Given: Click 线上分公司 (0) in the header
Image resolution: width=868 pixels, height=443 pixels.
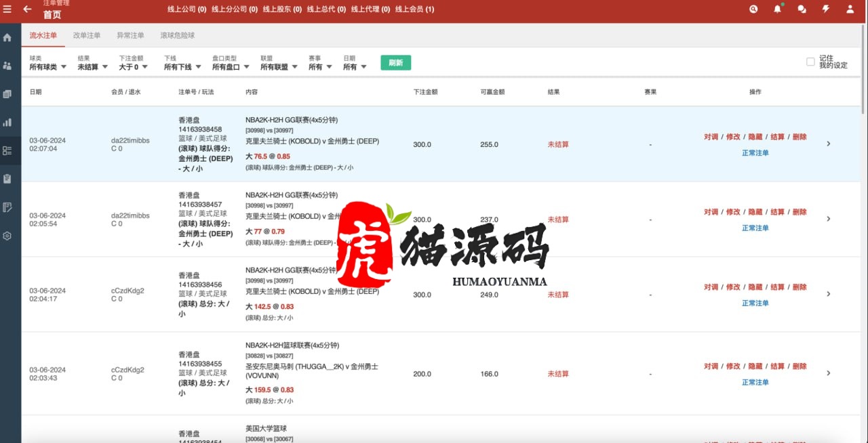Looking at the screenshot, I should pyautogui.click(x=235, y=9).
